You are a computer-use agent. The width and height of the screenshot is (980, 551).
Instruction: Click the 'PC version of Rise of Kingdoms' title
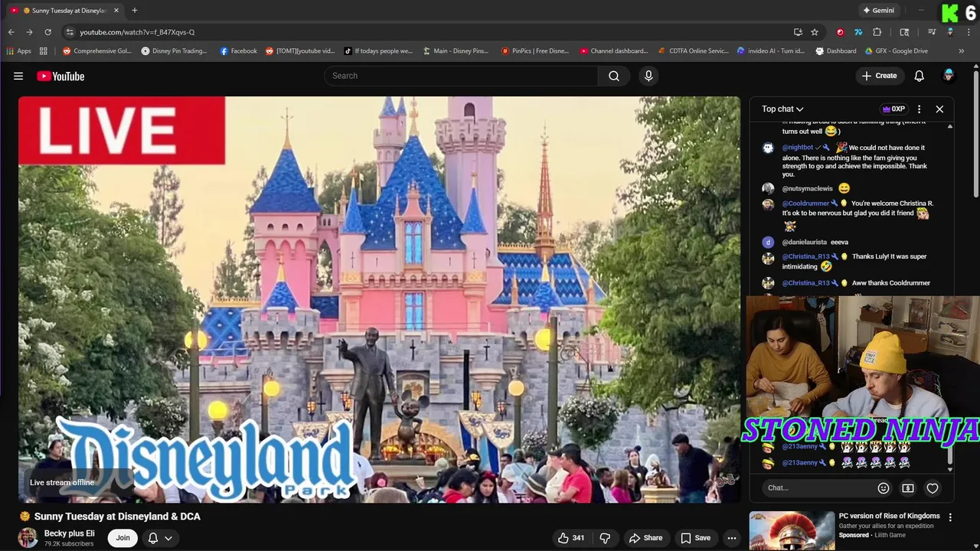(889, 516)
